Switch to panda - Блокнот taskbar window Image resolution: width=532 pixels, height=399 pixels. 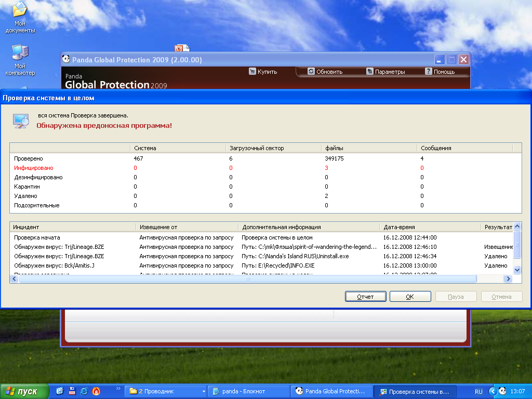point(248,392)
